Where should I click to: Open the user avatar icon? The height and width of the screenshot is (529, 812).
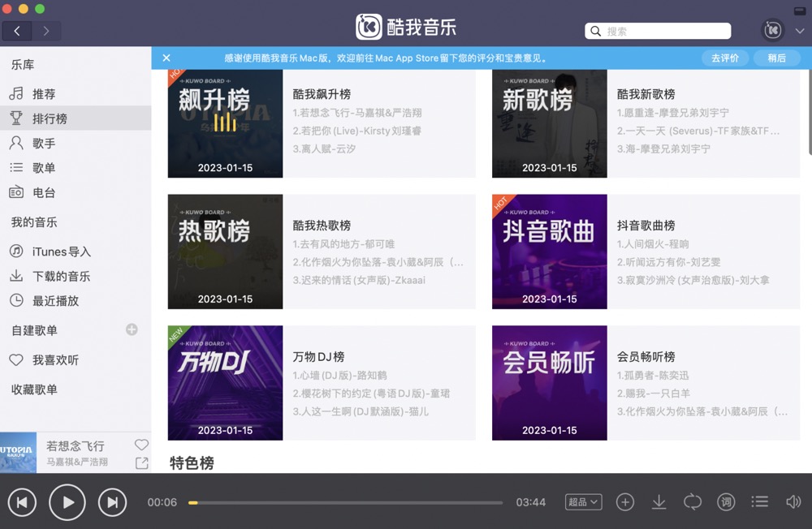[773, 30]
